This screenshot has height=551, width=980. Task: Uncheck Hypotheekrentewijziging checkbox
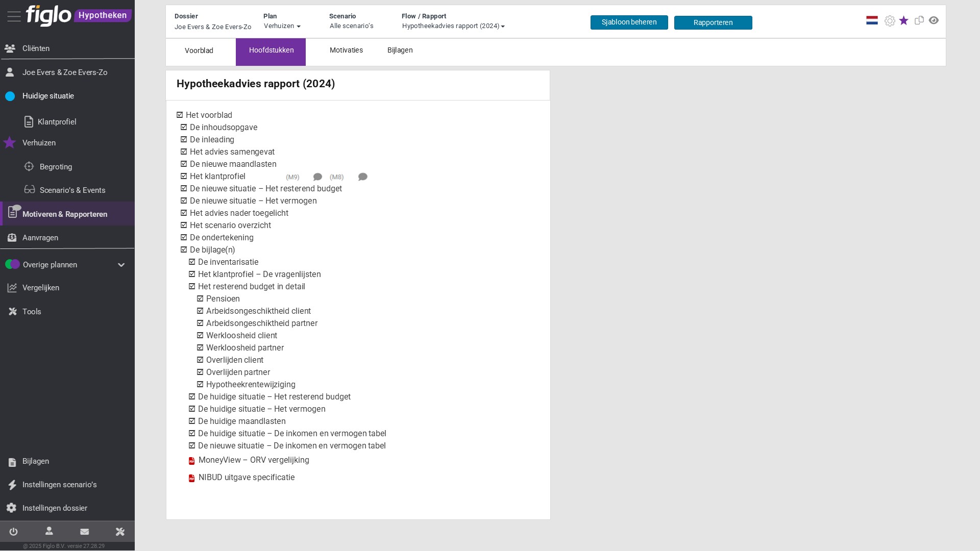(200, 384)
